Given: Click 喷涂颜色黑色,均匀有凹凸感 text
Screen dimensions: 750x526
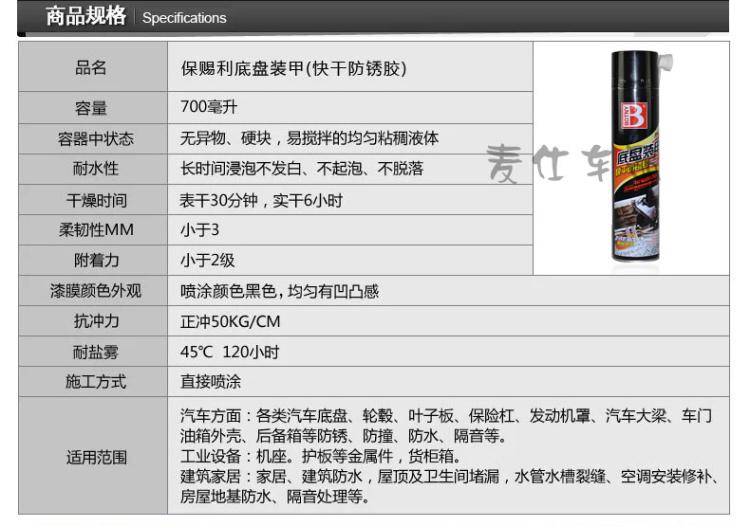Looking at the screenshot, I should click(x=279, y=291).
